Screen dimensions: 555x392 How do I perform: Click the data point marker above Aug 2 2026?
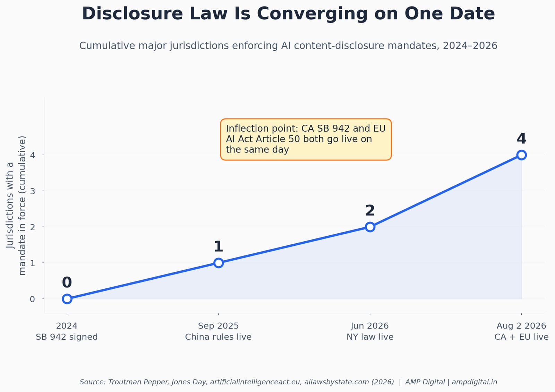point(521,155)
